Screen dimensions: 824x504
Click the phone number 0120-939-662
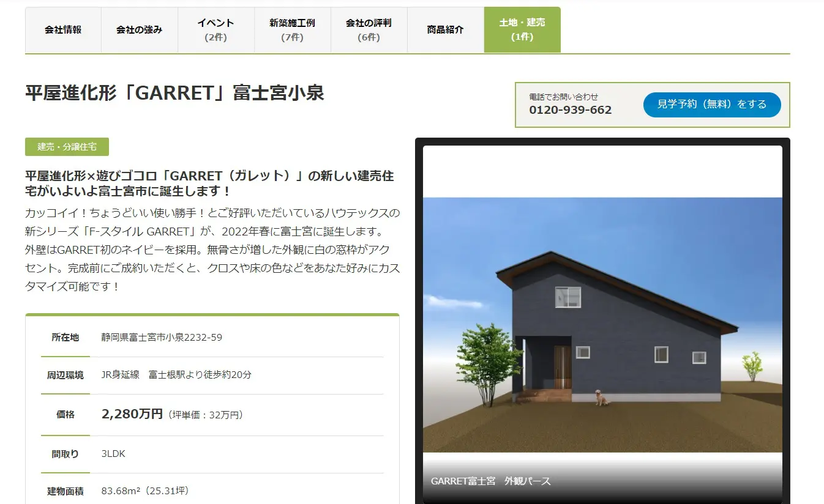tap(570, 110)
